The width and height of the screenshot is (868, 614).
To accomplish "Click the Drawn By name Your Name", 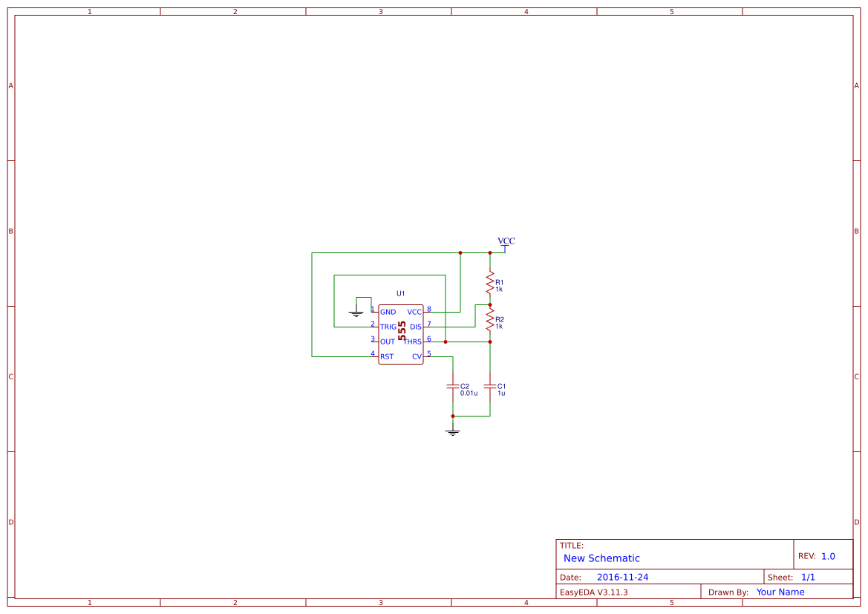I will [780, 592].
